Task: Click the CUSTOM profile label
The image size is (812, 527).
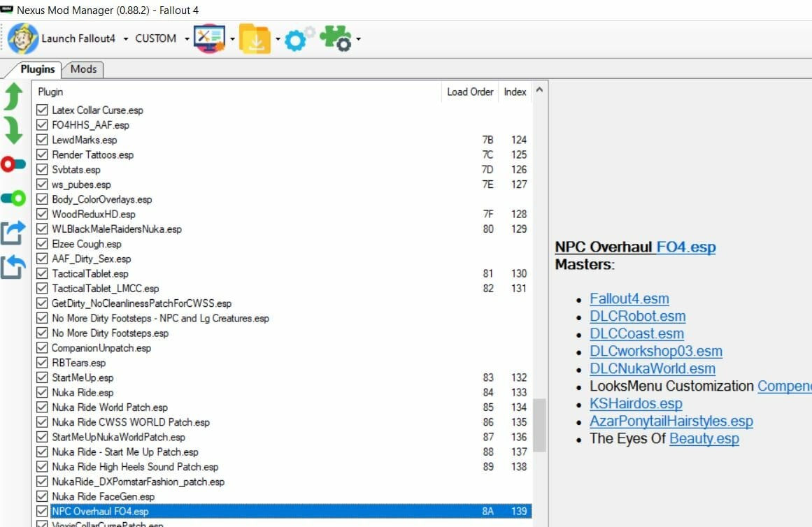Action: coord(155,39)
